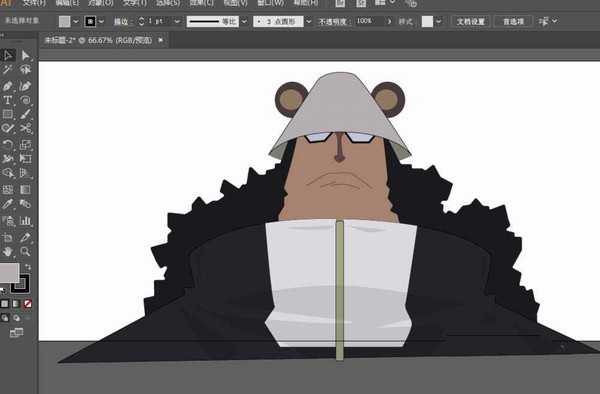Expand the fill color dropdown arrow
Screen dimensions: 600x394
(76, 22)
